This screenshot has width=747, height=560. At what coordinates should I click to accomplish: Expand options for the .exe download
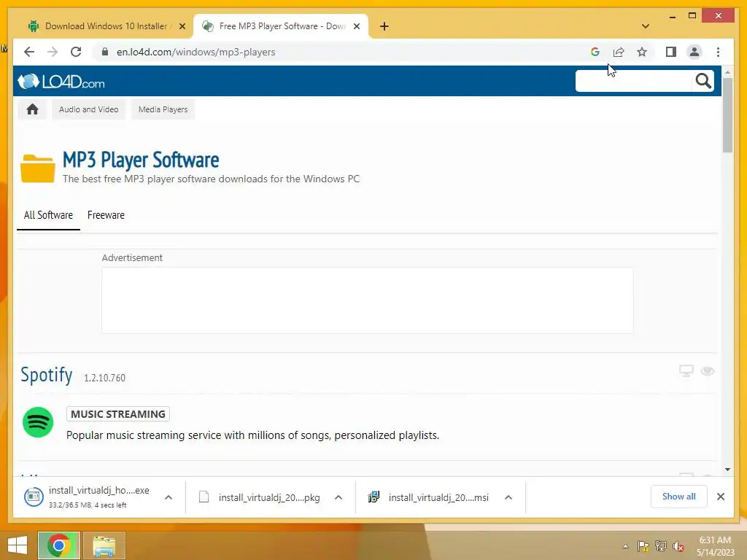tap(169, 497)
